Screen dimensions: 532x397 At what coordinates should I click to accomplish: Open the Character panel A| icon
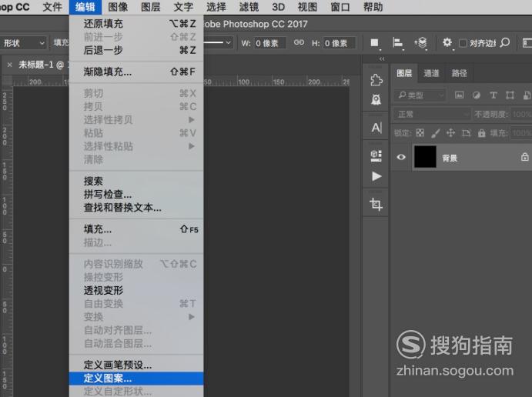376,128
